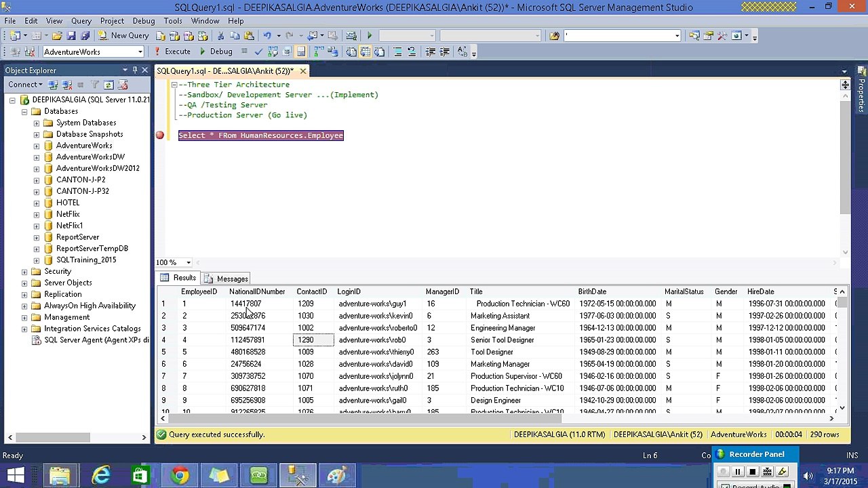Select SQL Server Agent node
This screenshot has height=488, width=868.
[96, 340]
